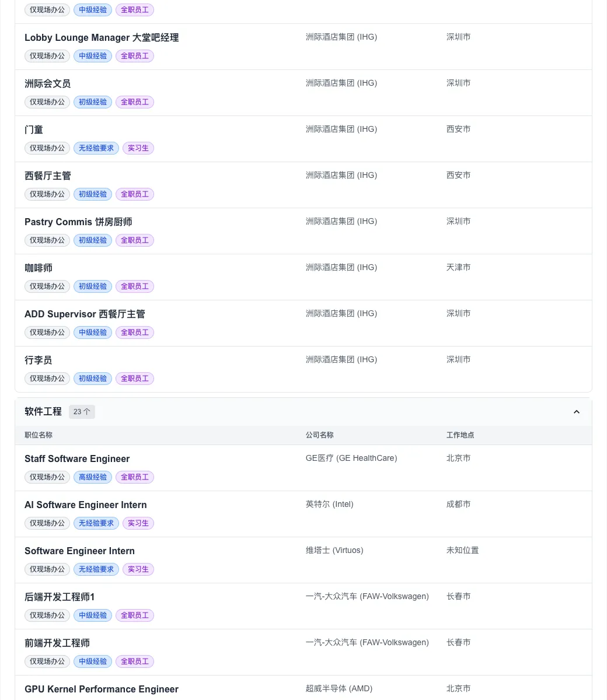The image size is (607, 700).
Task: Click the 23 个 count badge
Action: [82, 412]
